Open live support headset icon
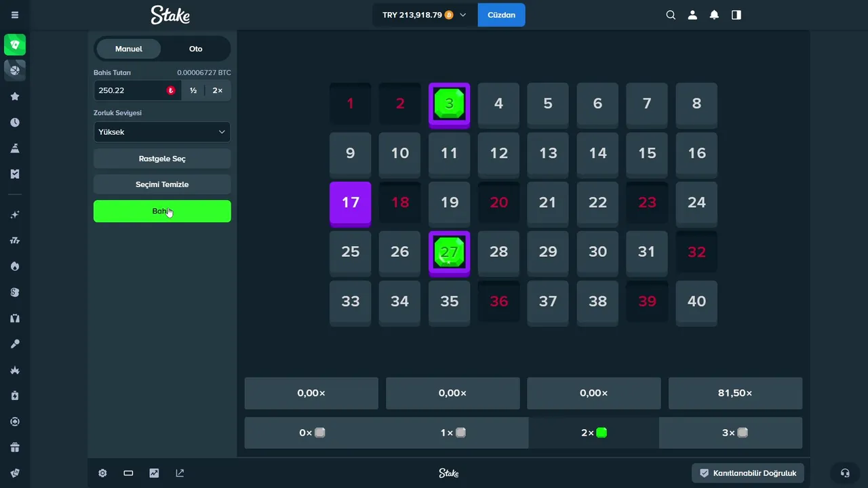Image resolution: width=868 pixels, height=488 pixels. point(845,473)
